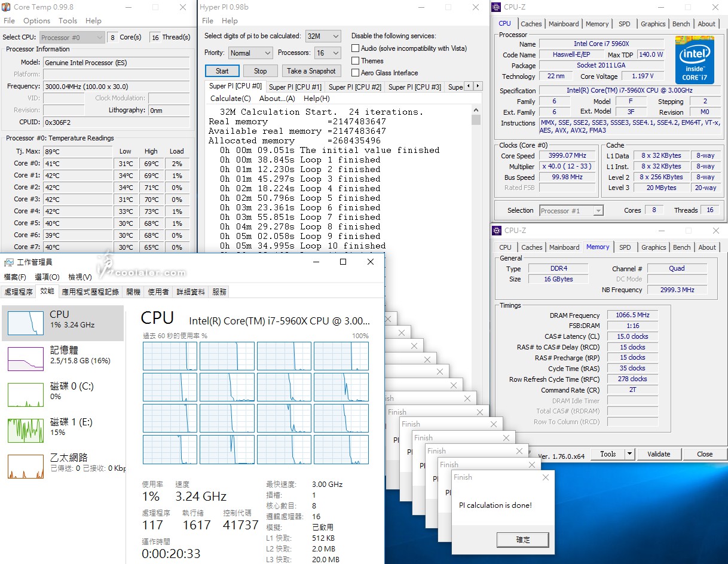Tick the Aero Glass Interface checkbox

tap(356, 73)
